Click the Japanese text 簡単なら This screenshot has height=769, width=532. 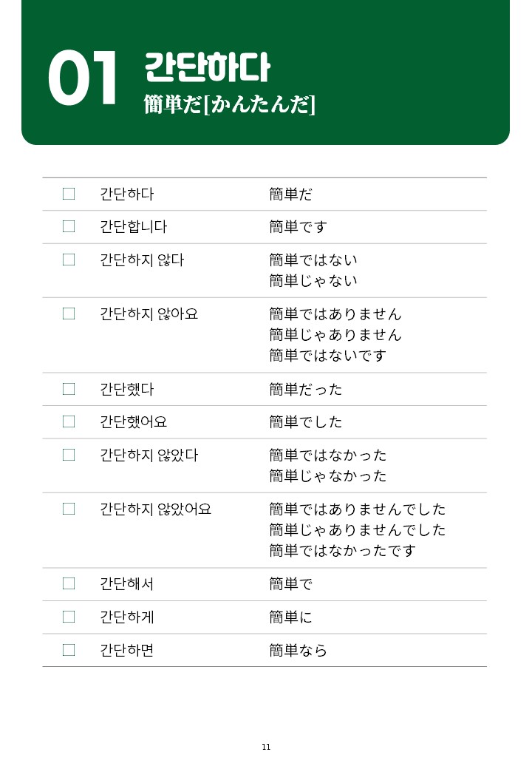click(x=298, y=651)
